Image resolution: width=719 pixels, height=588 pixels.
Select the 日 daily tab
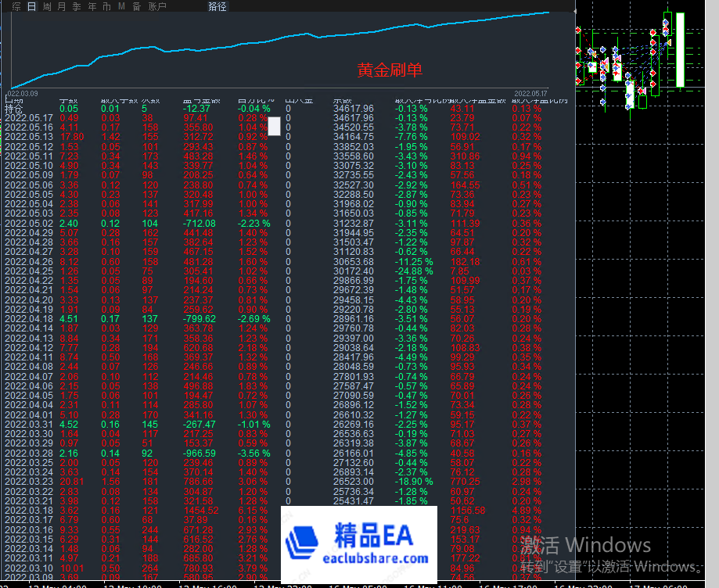(31, 6)
